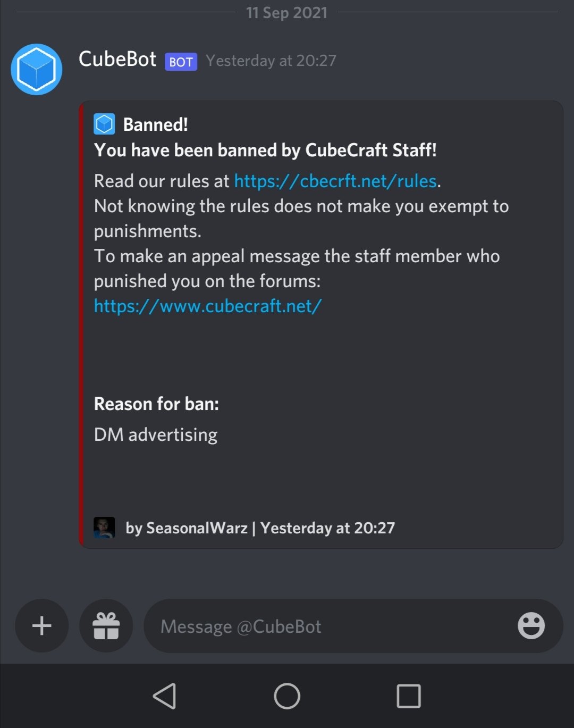Tap the plus attachment button
Image resolution: width=574 pixels, height=728 pixels.
tap(42, 625)
